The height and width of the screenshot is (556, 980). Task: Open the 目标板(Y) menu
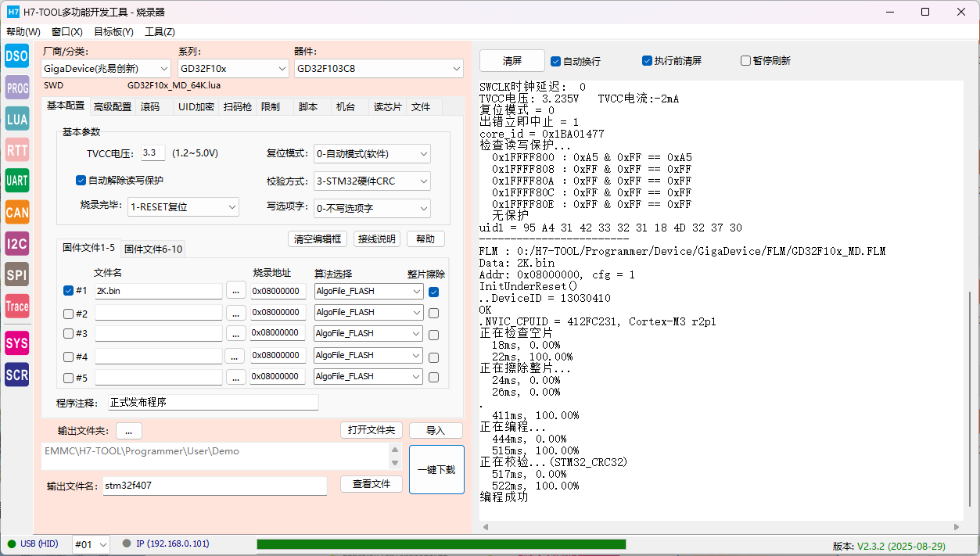pyautogui.click(x=113, y=32)
